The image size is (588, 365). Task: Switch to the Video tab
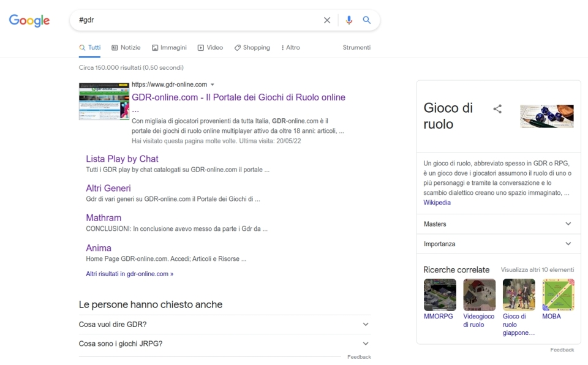210,48
